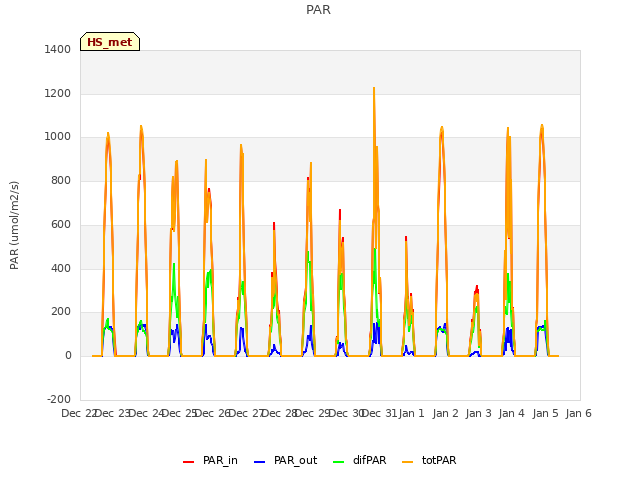Toggle the difPAR legend entry
640x480 pixels.
359,460
